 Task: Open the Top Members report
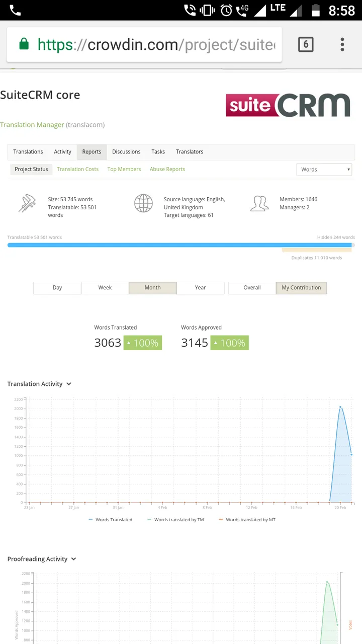pos(124,169)
